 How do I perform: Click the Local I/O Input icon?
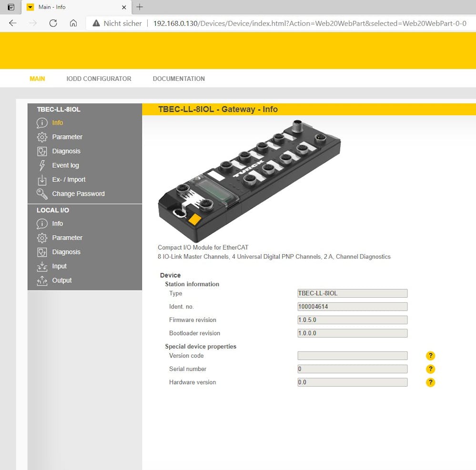42,266
